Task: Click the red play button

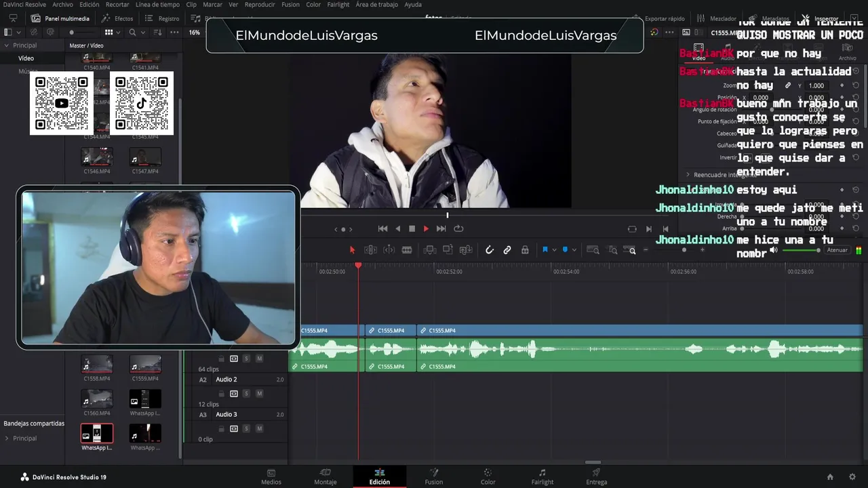Action: pos(426,229)
